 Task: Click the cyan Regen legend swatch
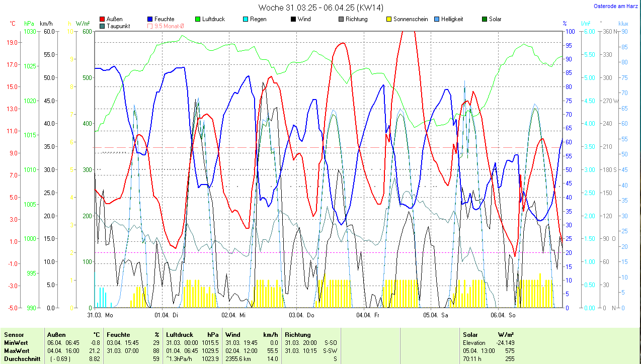click(245, 19)
